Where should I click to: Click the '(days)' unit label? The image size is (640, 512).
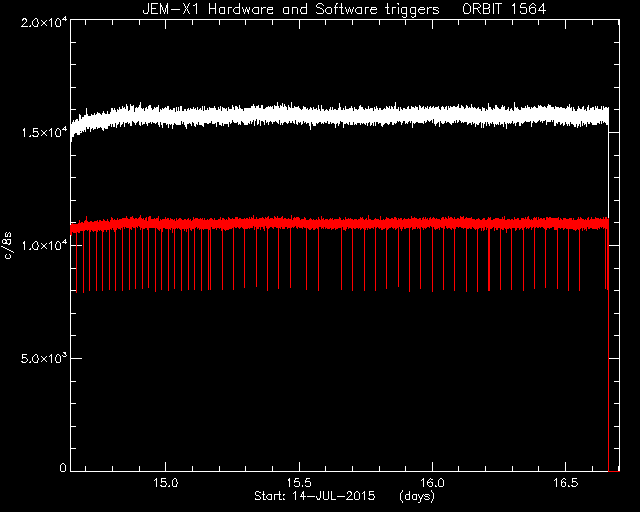point(417,496)
